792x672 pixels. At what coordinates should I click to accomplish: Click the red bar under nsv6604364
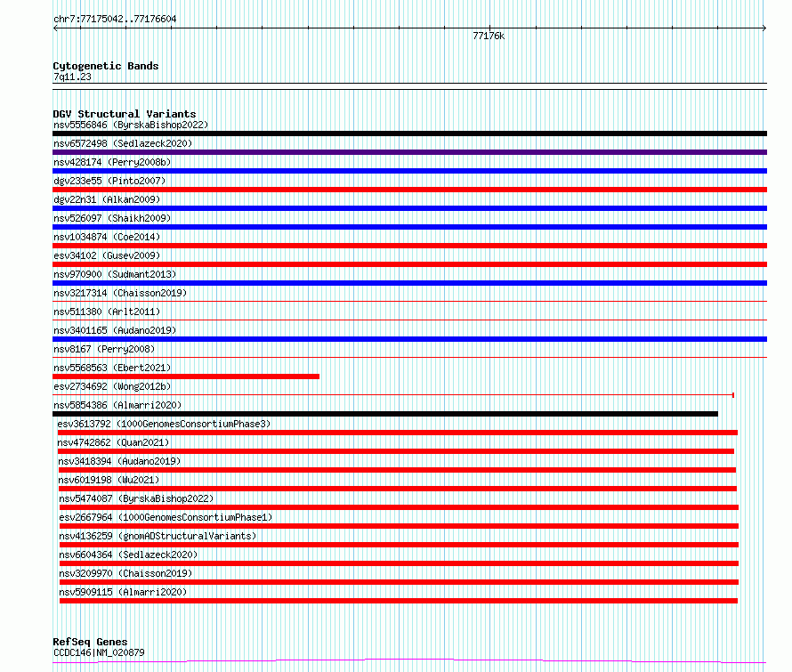[x=399, y=563]
